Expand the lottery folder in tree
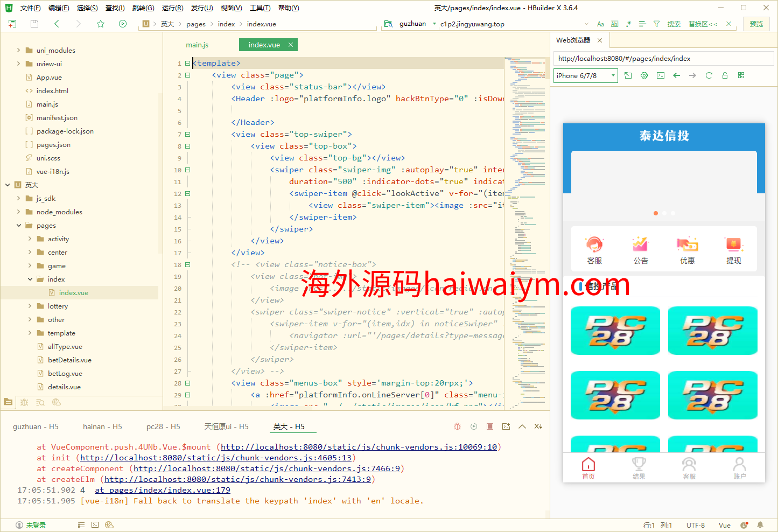 (30, 306)
